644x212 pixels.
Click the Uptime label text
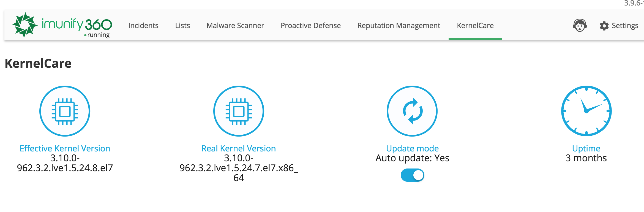click(x=586, y=148)
